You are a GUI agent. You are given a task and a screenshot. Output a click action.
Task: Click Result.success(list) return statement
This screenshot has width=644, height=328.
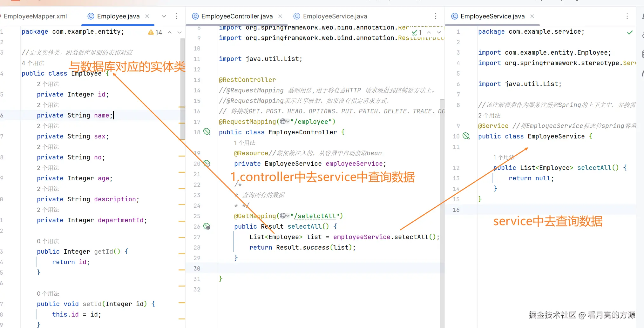click(302, 247)
